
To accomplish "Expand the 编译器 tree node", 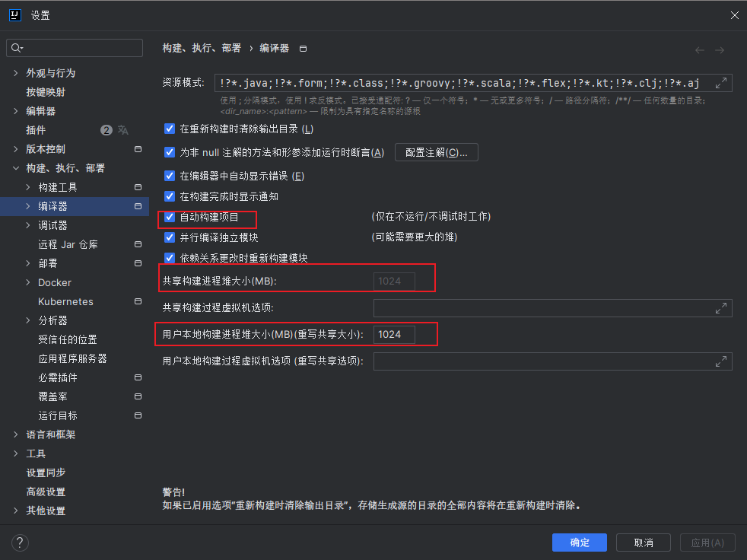I will (28, 206).
